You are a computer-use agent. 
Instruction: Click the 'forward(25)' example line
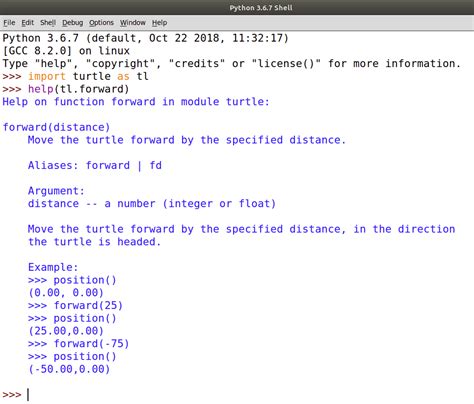coord(75,305)
